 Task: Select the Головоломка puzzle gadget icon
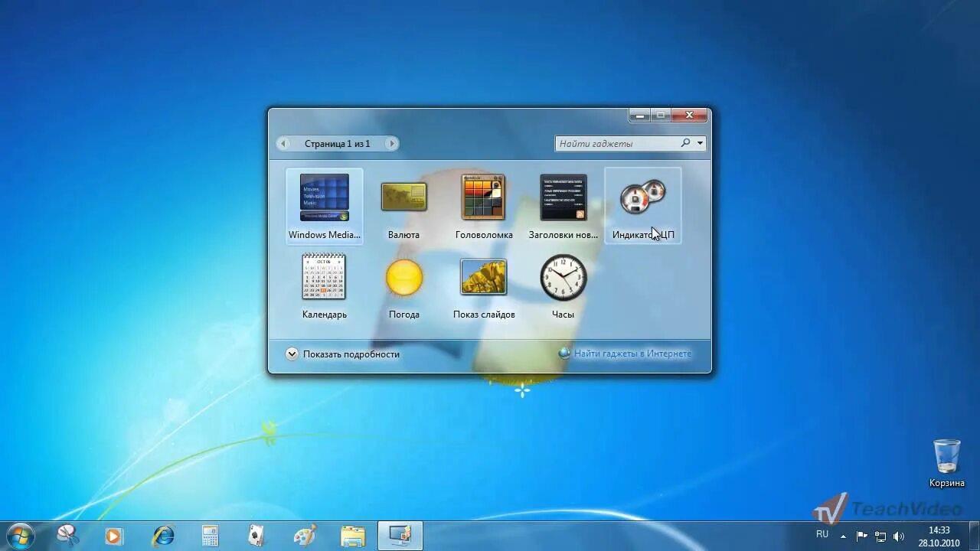[x=483, y=197]
